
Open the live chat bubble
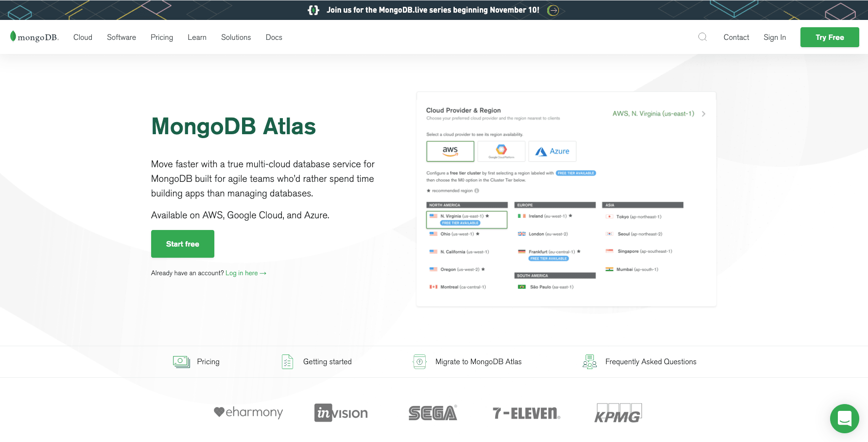844,419
